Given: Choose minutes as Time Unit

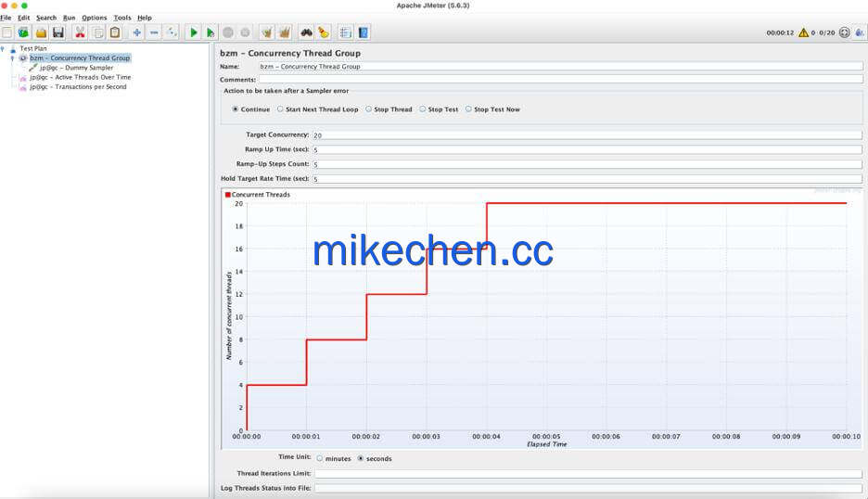Looking at the screenshot, I should coord(320,458).
